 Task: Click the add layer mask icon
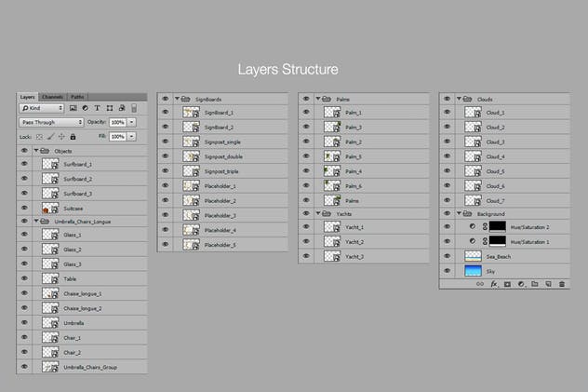(507, 283)
